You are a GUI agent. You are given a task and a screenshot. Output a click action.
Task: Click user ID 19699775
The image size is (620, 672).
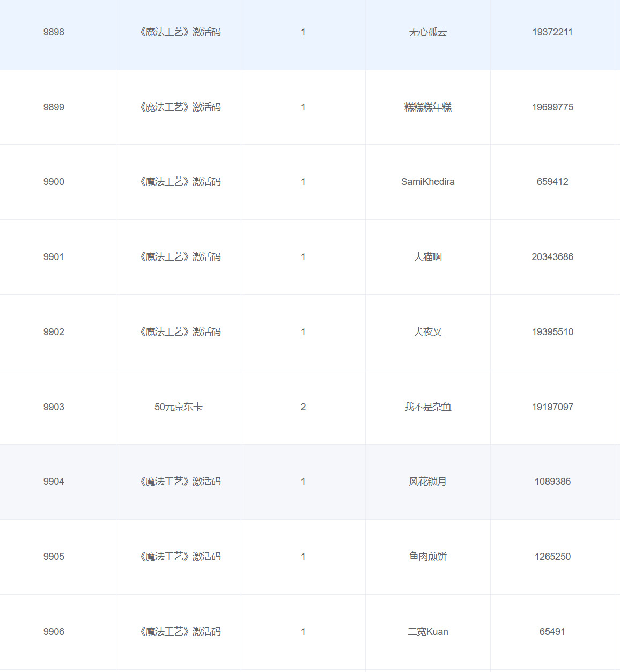tap(552, 107)
